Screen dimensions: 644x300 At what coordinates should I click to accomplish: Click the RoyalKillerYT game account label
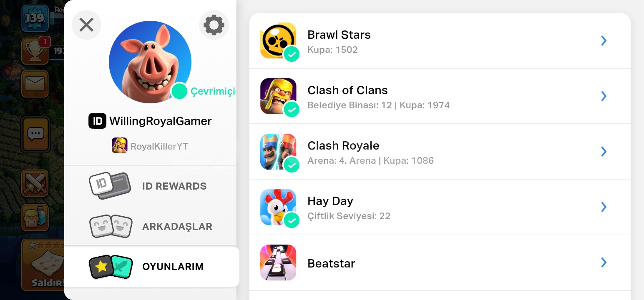pyautogui.click(x=159, y=146)
